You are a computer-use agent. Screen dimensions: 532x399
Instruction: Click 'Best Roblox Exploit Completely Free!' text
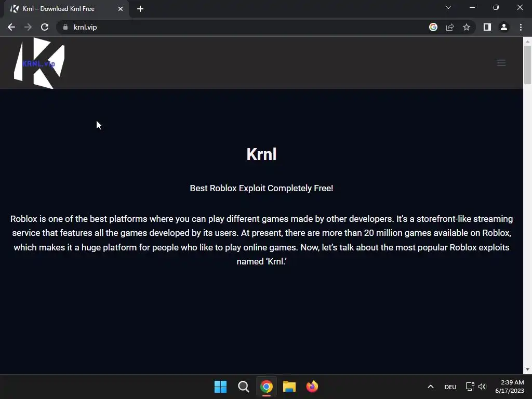pyautogui.click(x=262, y=188)
